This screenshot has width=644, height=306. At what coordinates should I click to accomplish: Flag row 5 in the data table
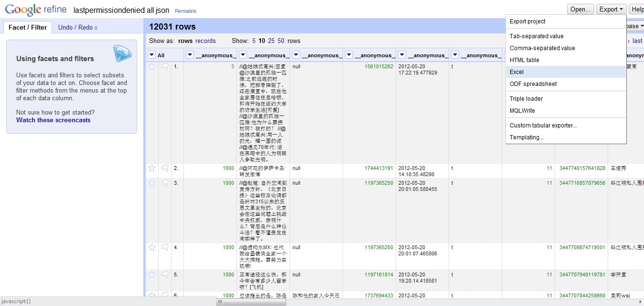coord(165,274)
